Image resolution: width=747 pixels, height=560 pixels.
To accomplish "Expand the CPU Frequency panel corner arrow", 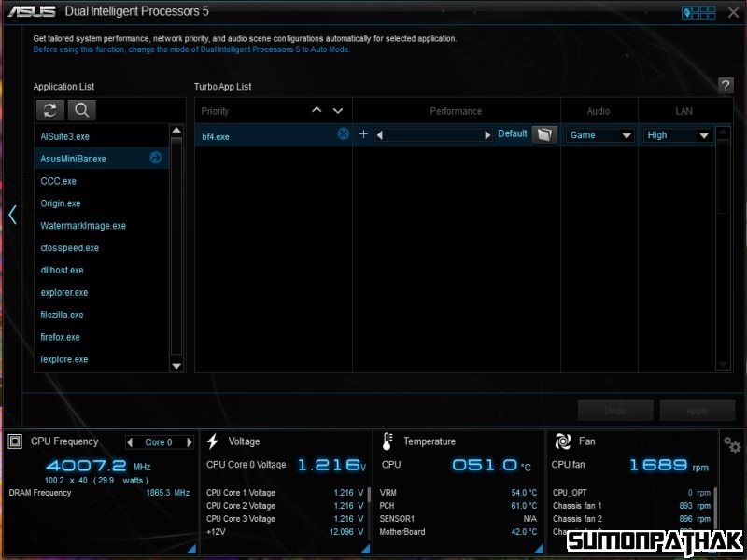I will point(191,549).
